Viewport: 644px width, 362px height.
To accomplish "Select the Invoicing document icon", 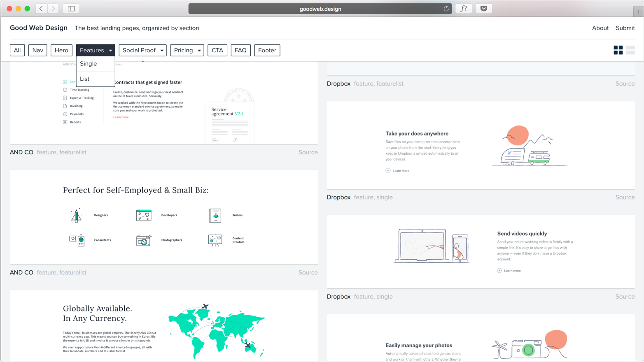I will (x=65, y=106).
